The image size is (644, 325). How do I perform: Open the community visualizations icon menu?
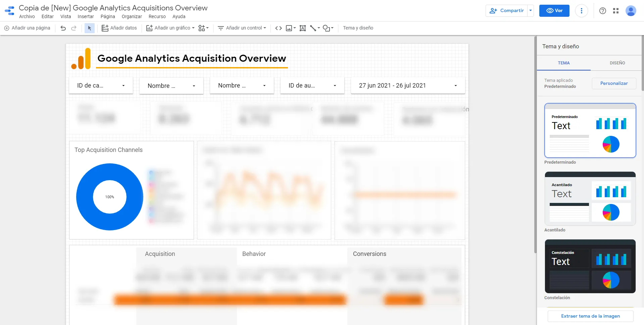203,28
